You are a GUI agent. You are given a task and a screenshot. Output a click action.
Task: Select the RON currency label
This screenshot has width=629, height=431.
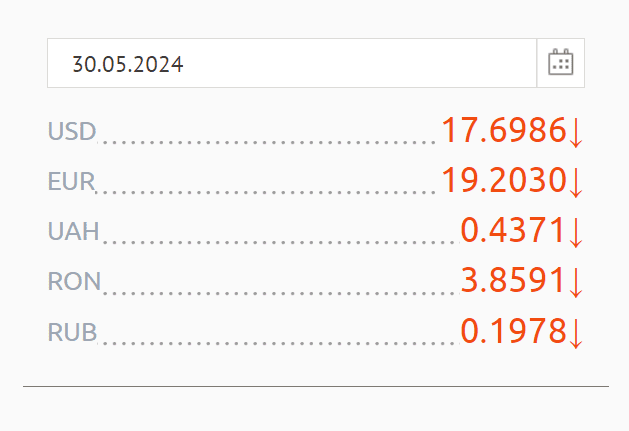click(74, 281)
